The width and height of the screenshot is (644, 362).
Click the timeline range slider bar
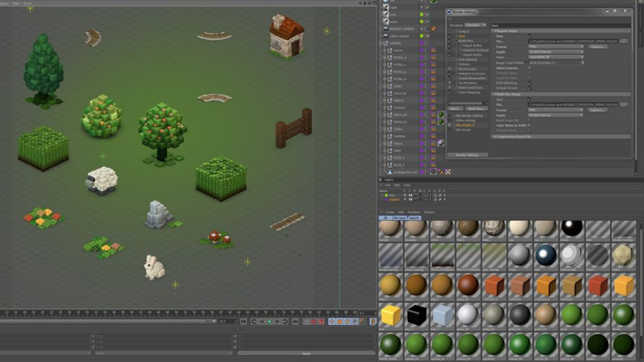[x=108, y=321]
